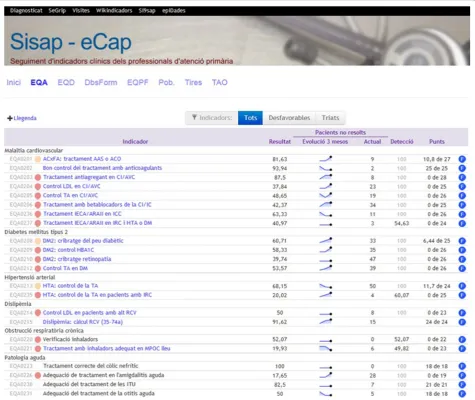Open WikIndicadors in the top black bar
This screenshot has height=400, width=475.
pos(114,11)
